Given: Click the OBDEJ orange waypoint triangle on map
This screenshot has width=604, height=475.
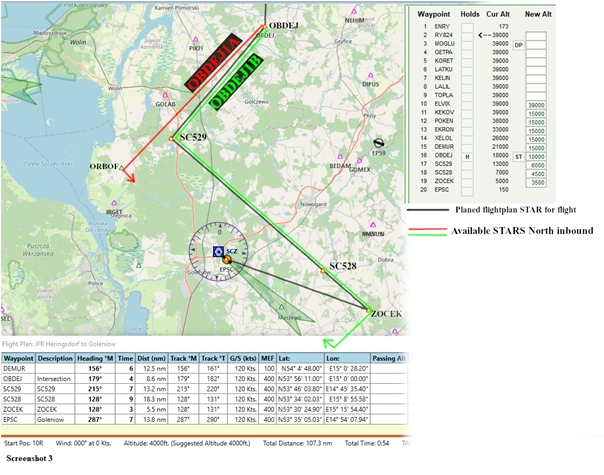Looking at the screenshot, I should [x=265, y=27].
